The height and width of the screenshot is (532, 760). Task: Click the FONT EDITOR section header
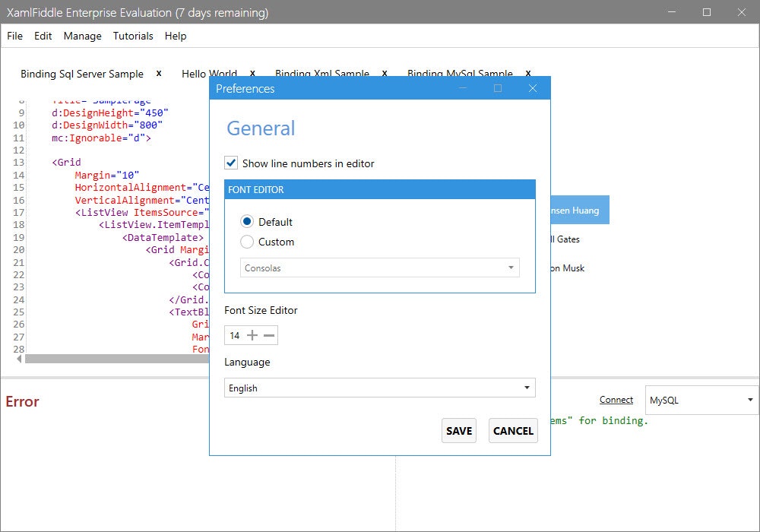[x=379, y=189]
